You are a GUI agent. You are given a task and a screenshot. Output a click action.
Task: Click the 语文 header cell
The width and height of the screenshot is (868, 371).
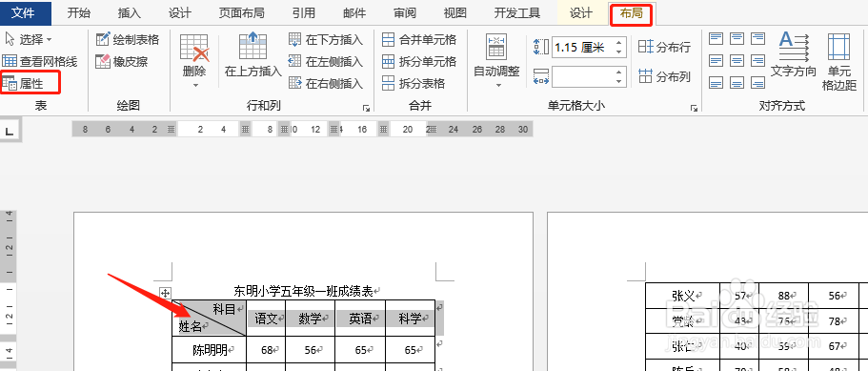266,319
